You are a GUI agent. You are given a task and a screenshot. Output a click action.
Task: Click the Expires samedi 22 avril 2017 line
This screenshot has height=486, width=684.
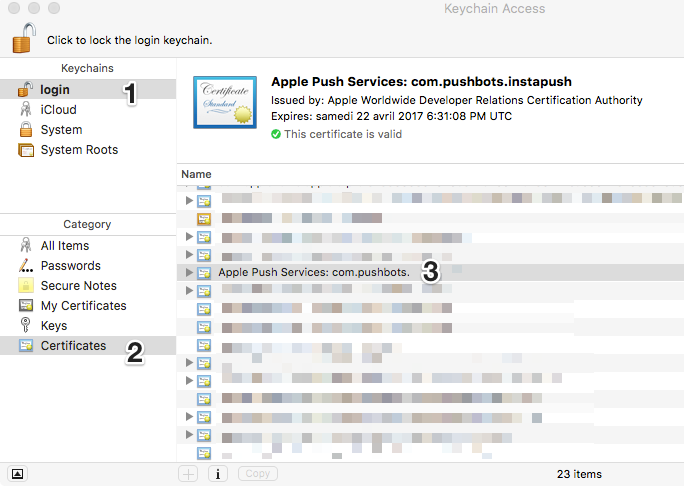click(x=391, y=116)
